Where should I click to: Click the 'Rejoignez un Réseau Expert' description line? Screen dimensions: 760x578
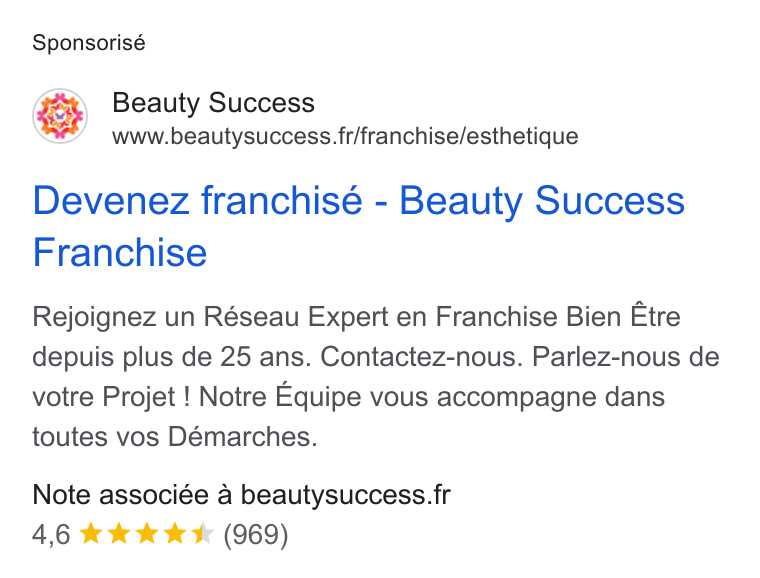[x=357, y=317]
